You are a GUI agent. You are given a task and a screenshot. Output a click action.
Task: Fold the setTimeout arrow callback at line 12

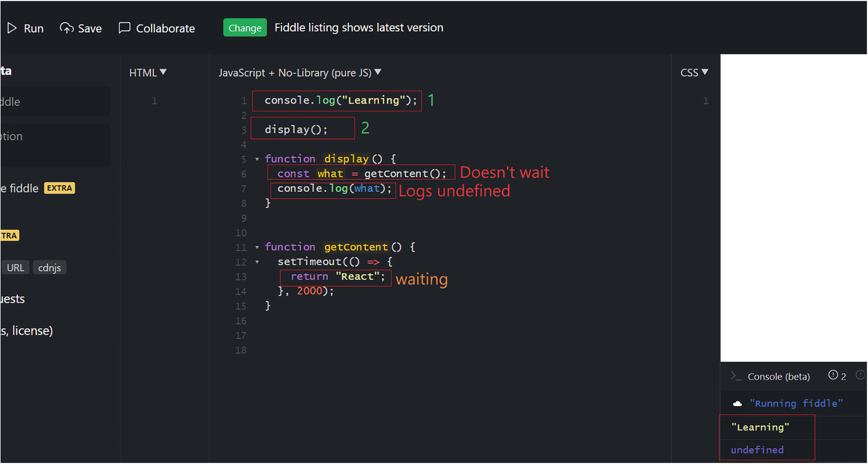pos(257,262)
